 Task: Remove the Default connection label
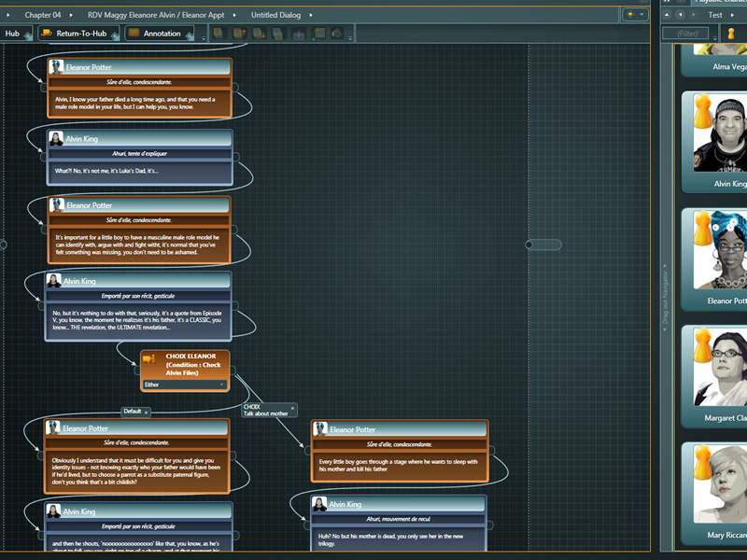tap(147, 412)
